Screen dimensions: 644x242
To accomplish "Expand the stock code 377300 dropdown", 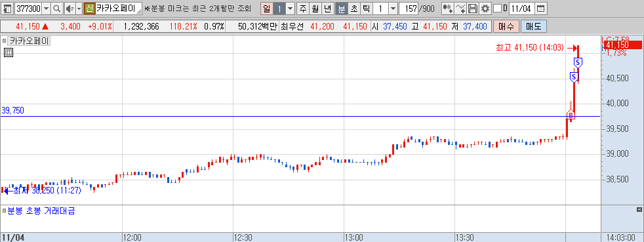I will pos(46,9).
